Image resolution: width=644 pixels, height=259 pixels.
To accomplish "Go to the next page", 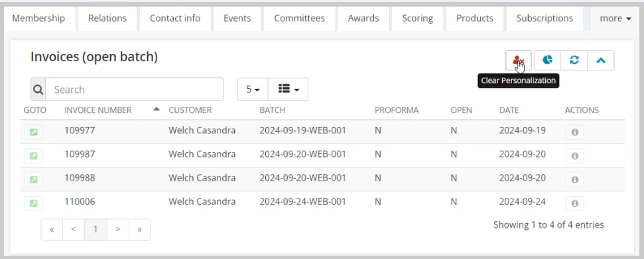I will 117,229.
